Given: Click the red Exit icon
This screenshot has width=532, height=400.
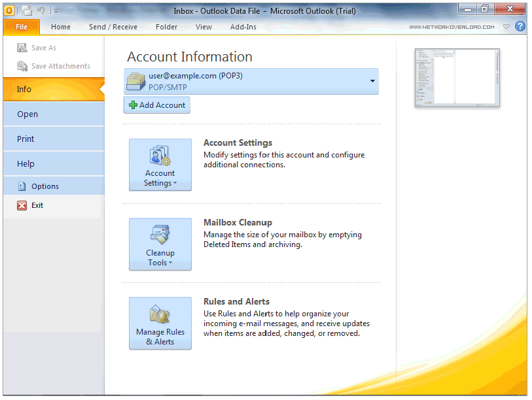Looking at the screenshot, I should [x=22, y=205].
